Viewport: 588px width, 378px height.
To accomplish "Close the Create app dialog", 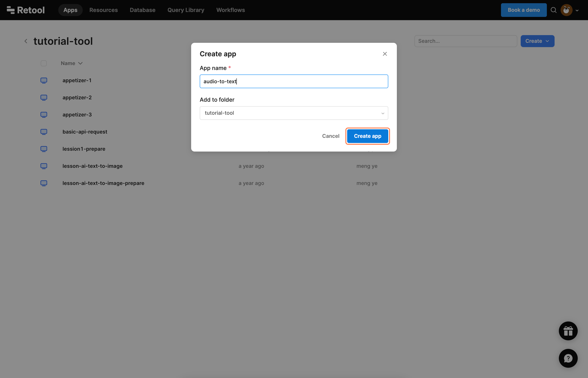I will 385,54.
